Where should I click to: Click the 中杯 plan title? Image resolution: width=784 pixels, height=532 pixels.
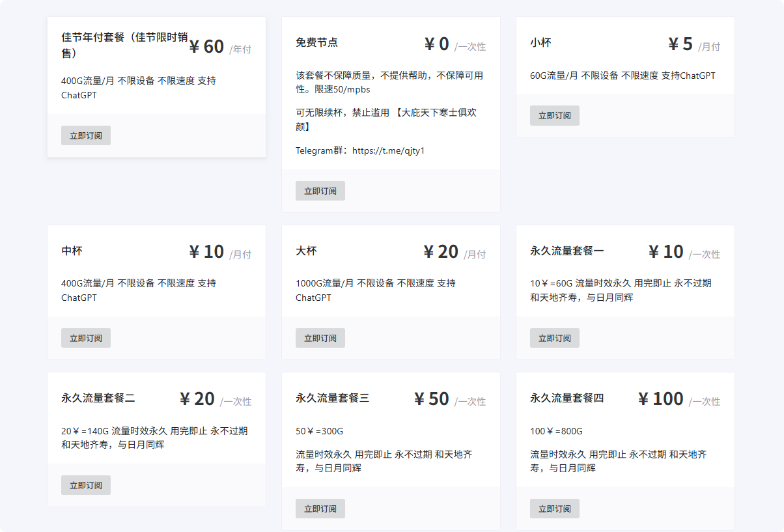[72, 251]
